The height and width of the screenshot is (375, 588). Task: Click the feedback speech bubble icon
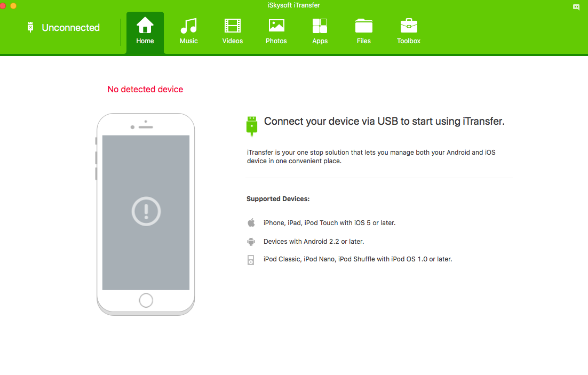(576, 7)
